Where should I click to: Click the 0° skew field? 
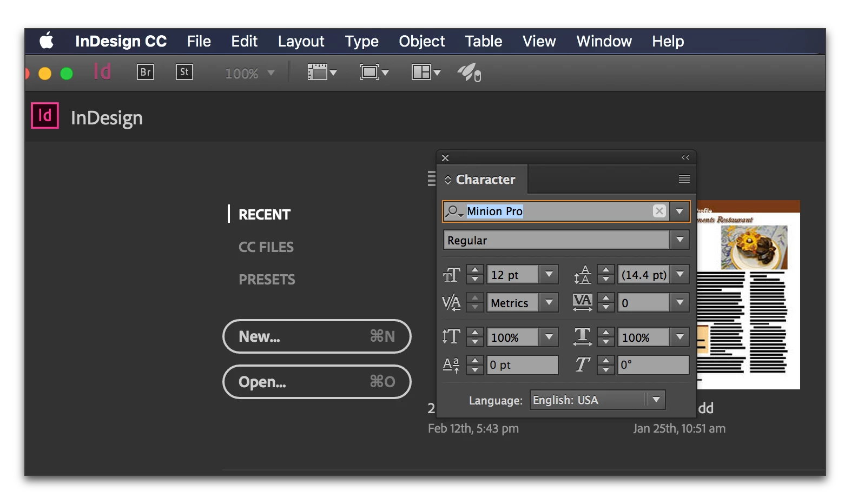click(x=654, y=365)
